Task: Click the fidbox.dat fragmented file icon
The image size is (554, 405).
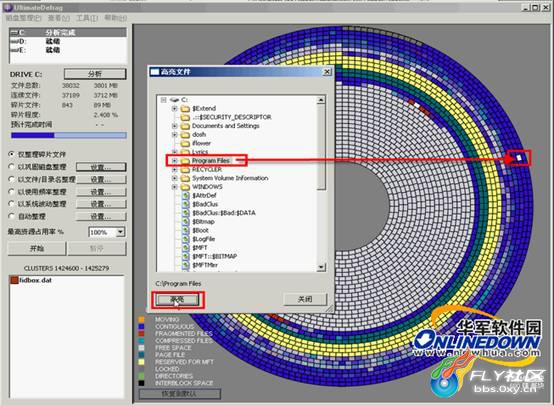Action: point(14,280)
